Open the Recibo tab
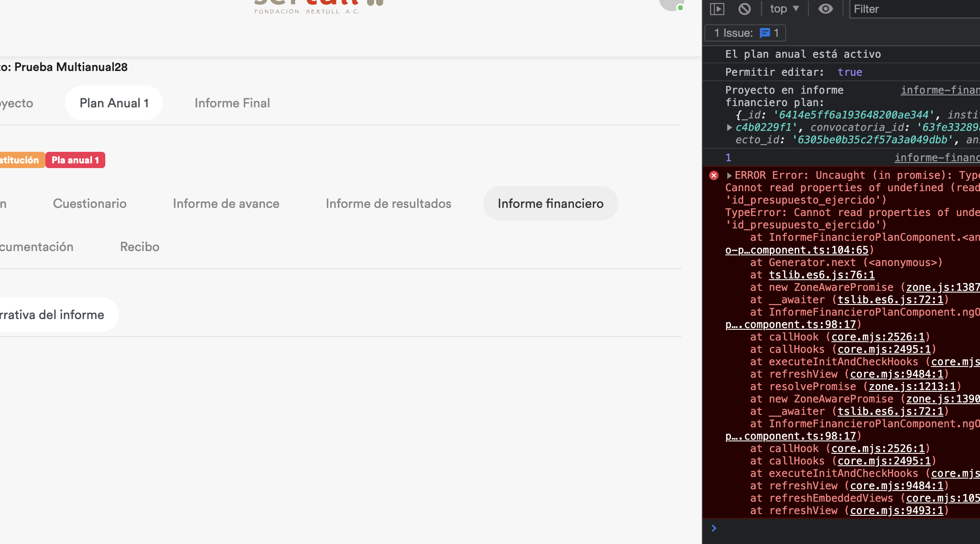The image size is (980, 544). pos(140,247)
